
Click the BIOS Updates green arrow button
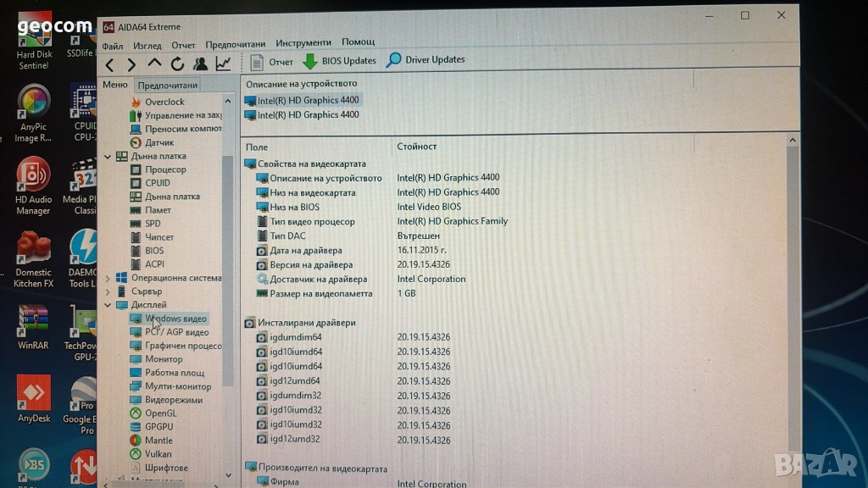tap(339, 61)
